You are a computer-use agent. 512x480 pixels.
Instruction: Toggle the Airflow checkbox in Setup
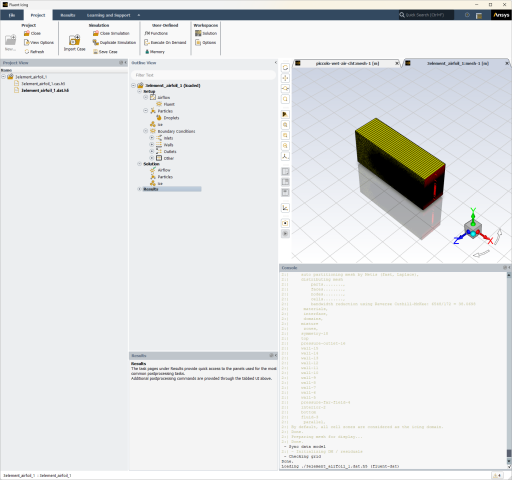point(153,97)
